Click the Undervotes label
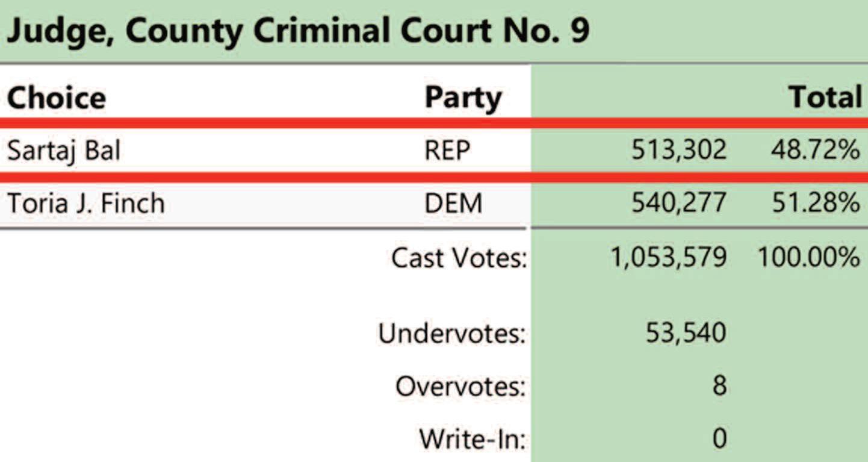 click(451, 333)
